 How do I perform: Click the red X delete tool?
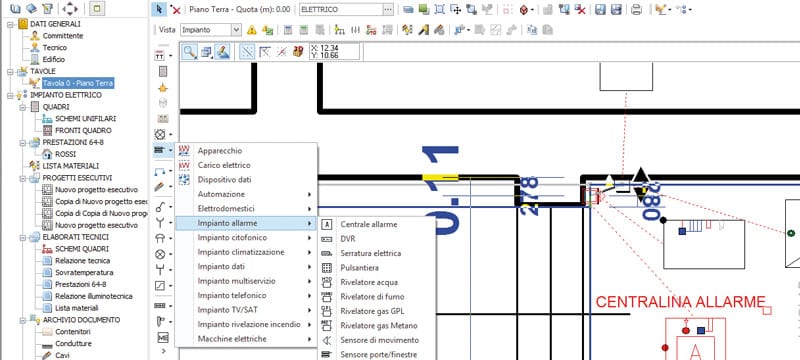[176, 10]
